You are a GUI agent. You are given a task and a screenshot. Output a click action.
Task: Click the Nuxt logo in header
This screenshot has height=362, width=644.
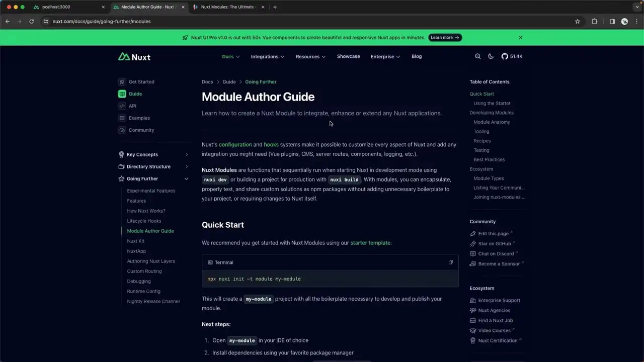coord(134,57)
